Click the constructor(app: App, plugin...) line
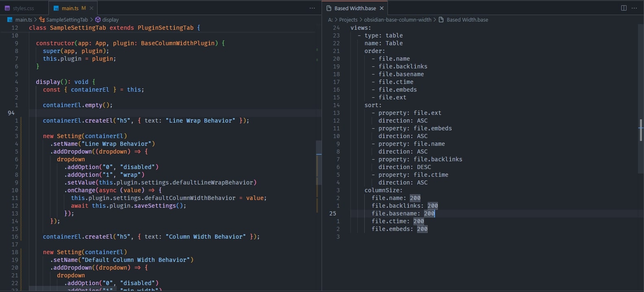This screenshot has height=292, width=644. pos(130,43)
